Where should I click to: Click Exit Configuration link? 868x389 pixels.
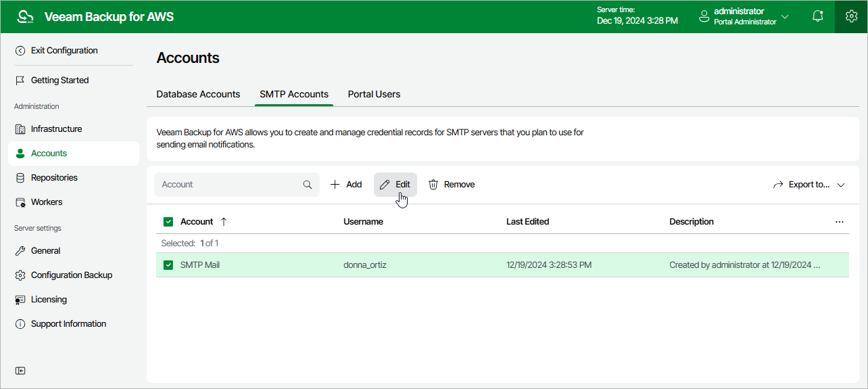[64, 51]
